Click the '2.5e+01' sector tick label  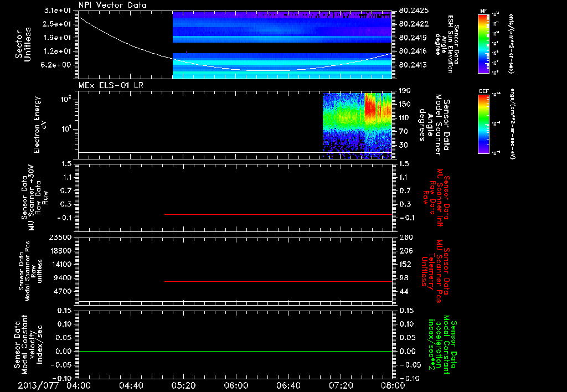point(58,24)
